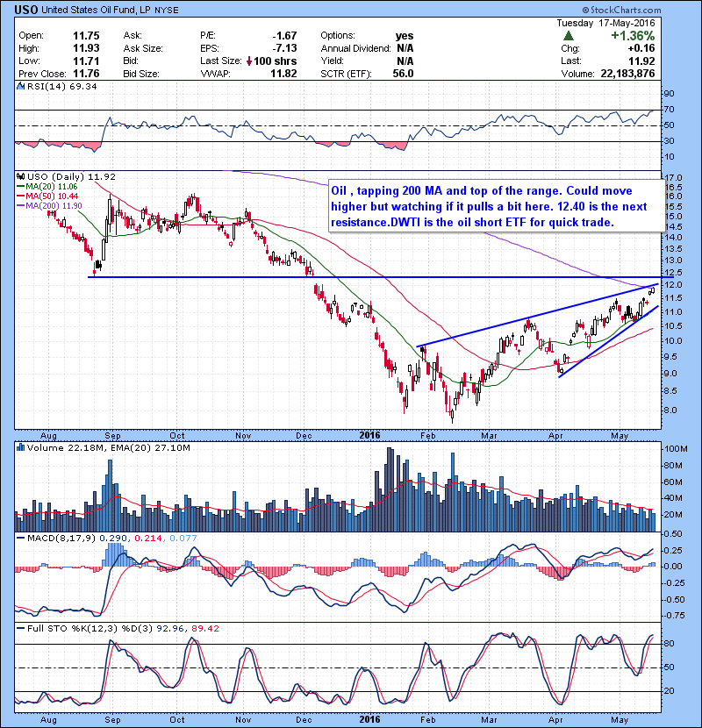Click the Options value 'yes'
This screenshot has width=702, height=728.
[405, 36]
